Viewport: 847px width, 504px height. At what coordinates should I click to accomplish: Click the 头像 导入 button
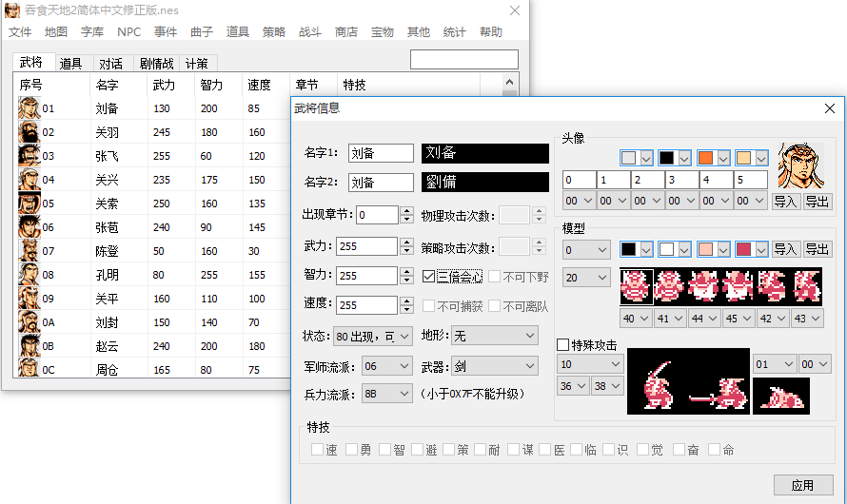[785, 202]
